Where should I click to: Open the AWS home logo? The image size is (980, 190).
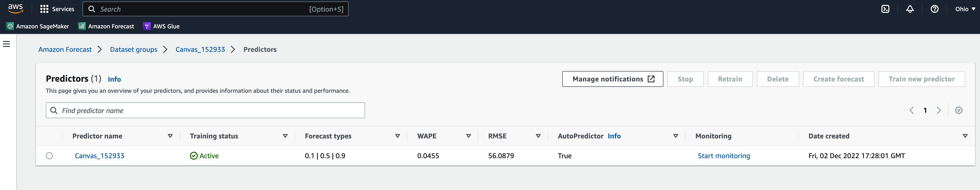(x=16, y=9)
